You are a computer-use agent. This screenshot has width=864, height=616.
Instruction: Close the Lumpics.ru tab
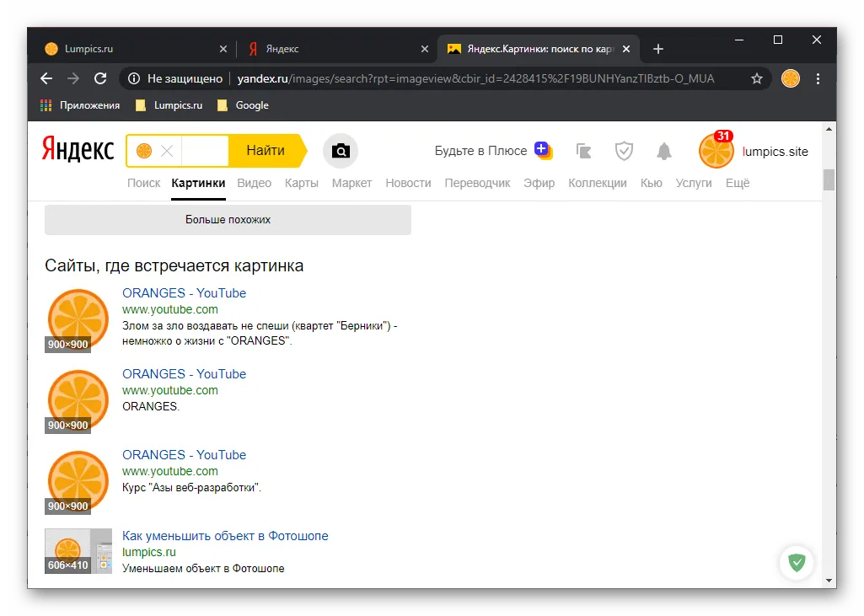[223, 49]
